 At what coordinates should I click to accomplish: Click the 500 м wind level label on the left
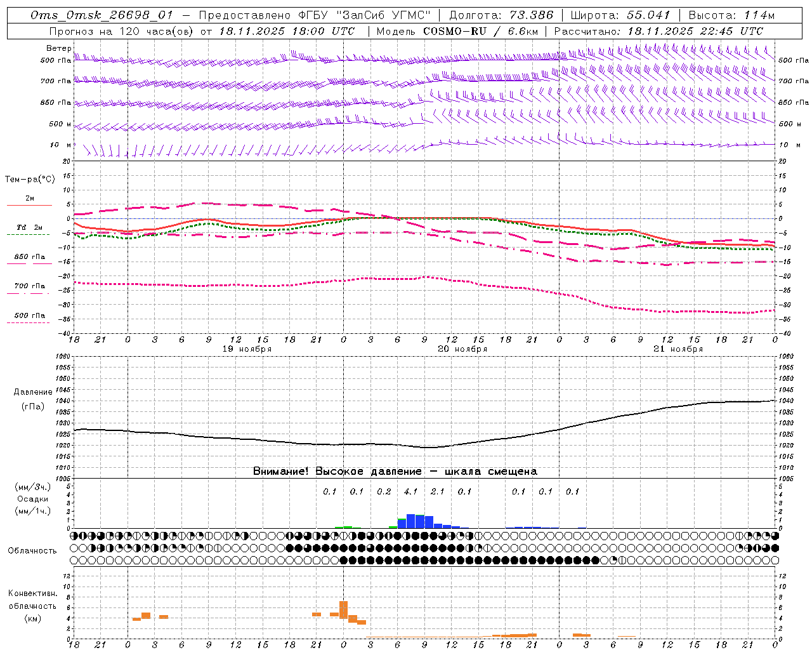point(60,124)
